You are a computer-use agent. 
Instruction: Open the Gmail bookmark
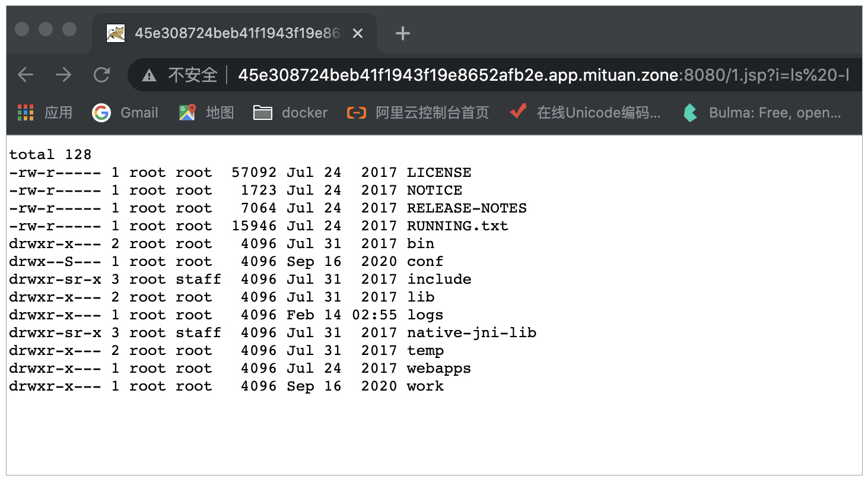point(125,112)
